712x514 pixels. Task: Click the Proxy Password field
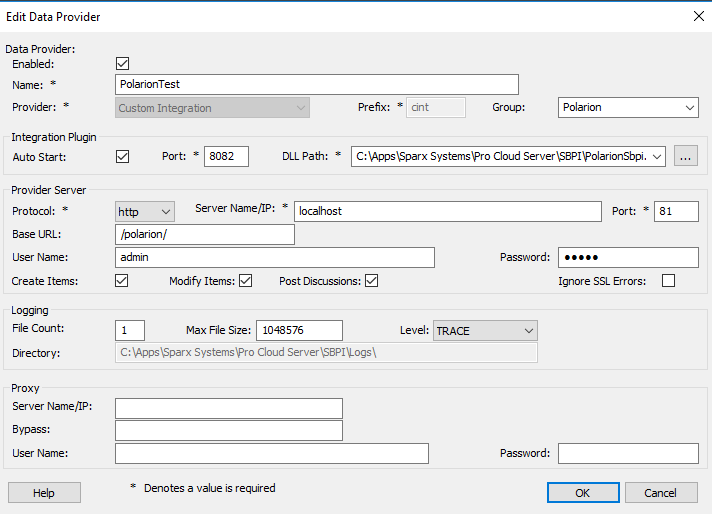tap(628, 454)
